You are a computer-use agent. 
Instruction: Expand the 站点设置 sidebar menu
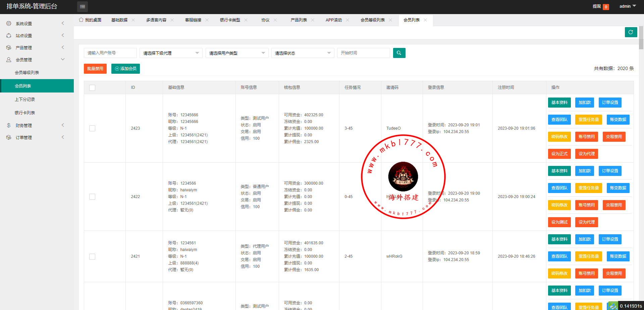pos(37,36)
